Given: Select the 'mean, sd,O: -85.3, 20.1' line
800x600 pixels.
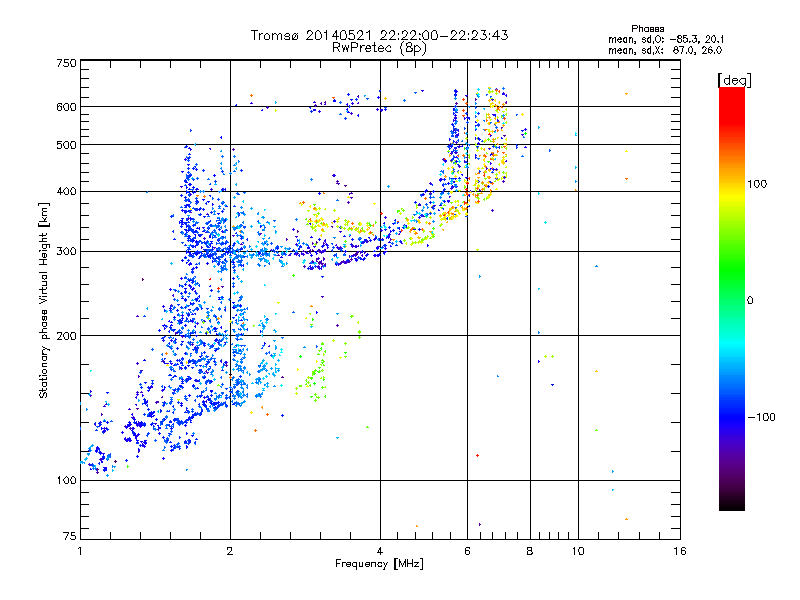Looking at the screenshot, I should pyautogui.click(x=665, y=39).
